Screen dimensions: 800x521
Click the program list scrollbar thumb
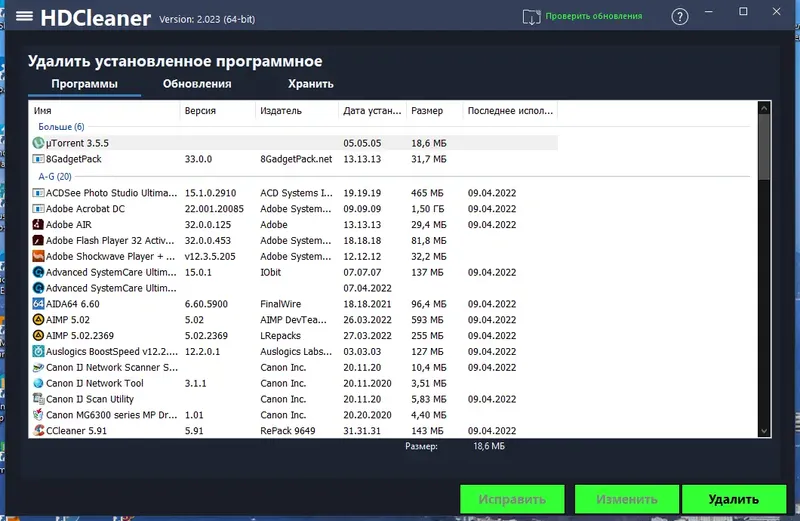[x=764, y=147]
